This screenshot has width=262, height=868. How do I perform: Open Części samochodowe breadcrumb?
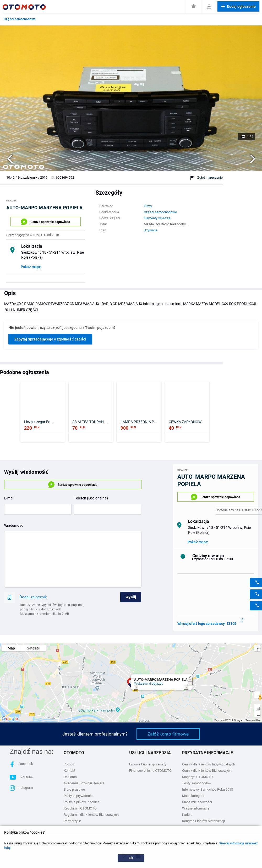point(20,19)
